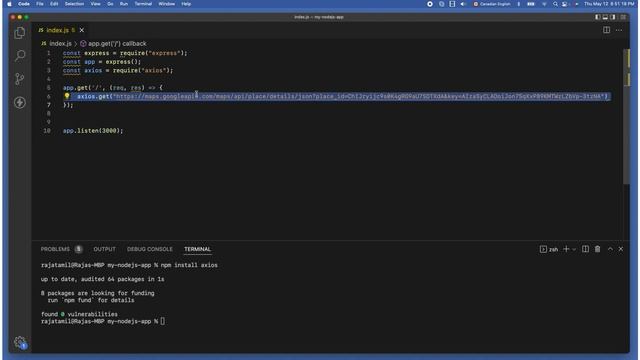
Task: Toggle the primary side bar layout button
Action: point(598,17)
